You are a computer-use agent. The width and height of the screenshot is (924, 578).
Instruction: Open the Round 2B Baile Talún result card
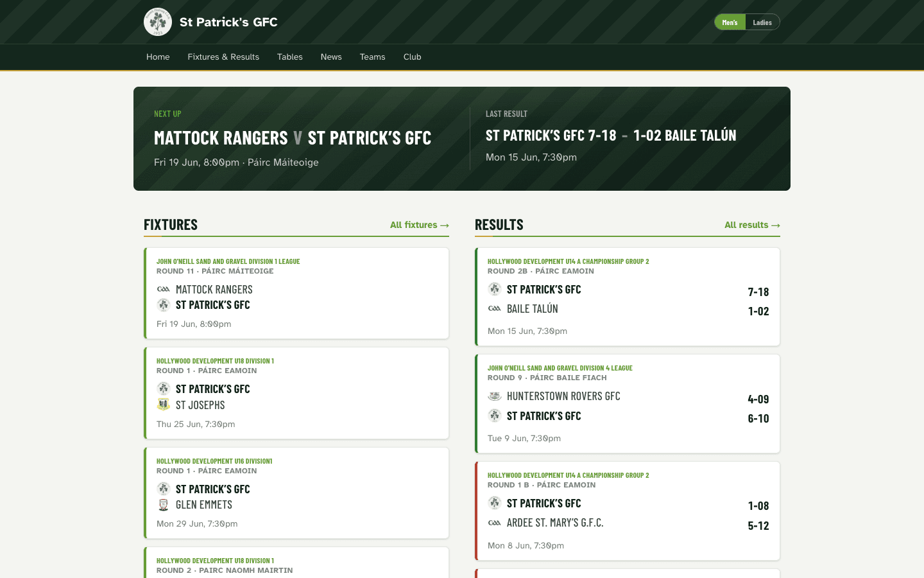point(628,297)
